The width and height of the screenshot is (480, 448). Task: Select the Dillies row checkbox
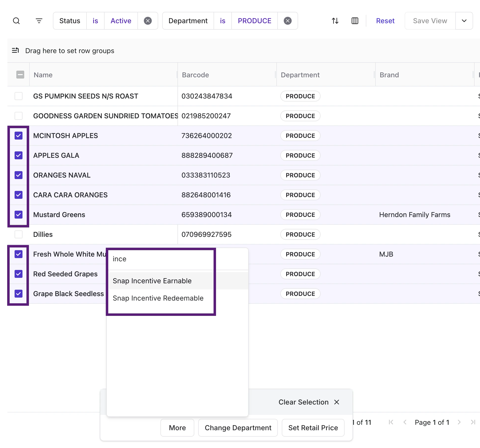pos(19,234)
